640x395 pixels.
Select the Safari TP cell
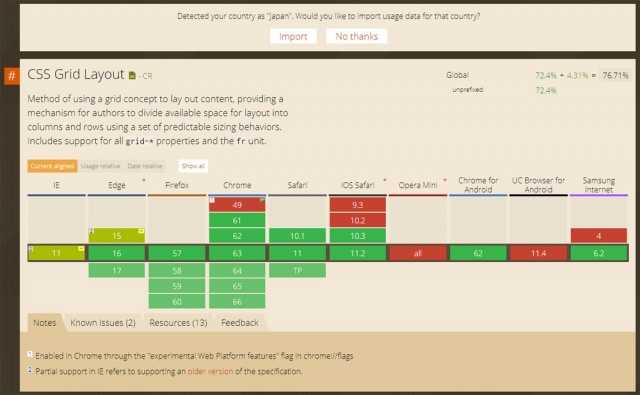point(298,271)
